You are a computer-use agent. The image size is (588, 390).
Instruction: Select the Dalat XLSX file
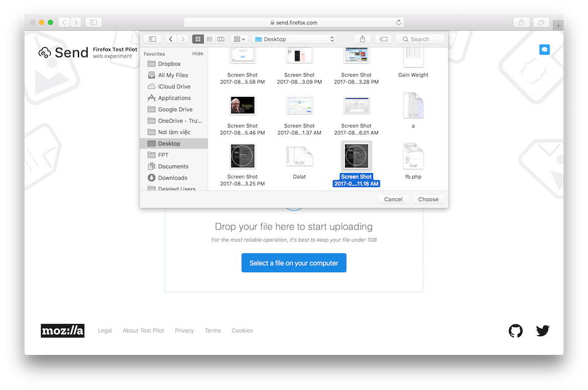pos(300,162)
